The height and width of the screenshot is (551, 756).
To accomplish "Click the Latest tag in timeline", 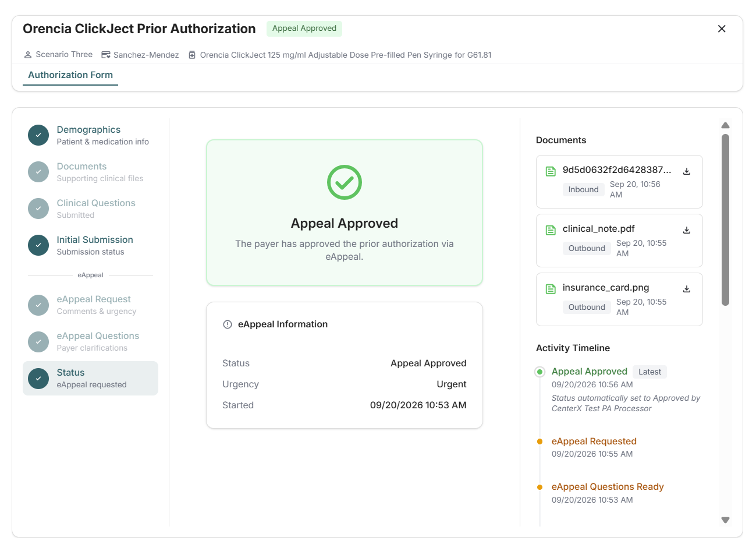I will [649, 372].
